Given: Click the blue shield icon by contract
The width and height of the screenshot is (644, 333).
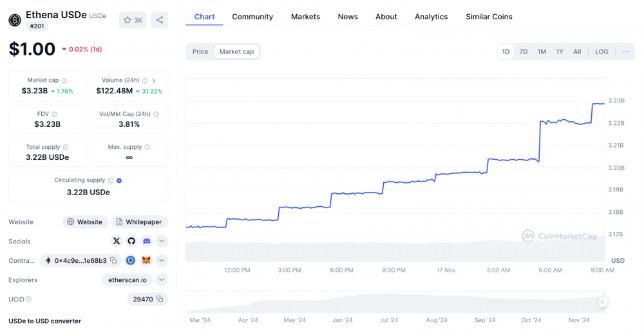Looking at the screenshot, I should click(x=131, y=260).
